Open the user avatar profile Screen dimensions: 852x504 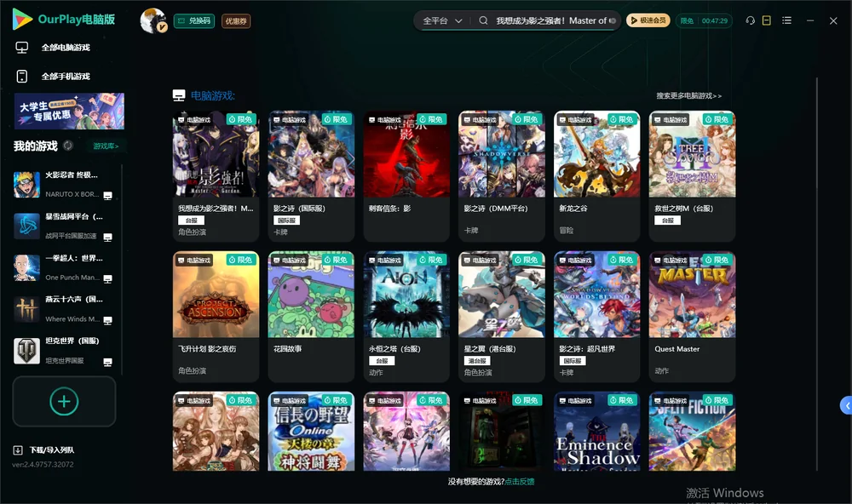pos(153,20)
